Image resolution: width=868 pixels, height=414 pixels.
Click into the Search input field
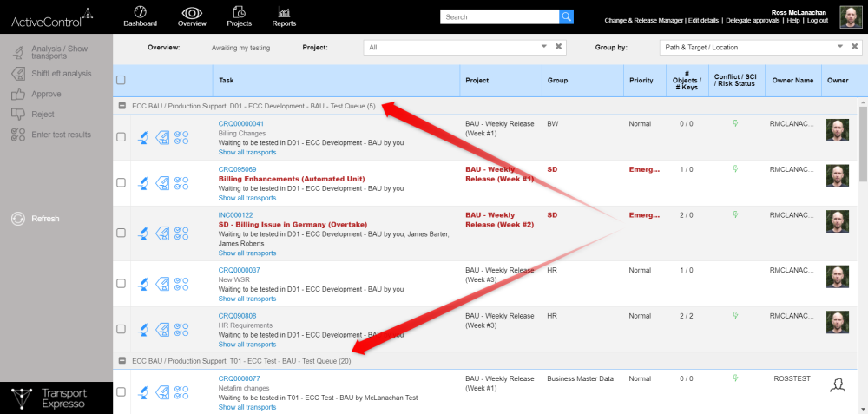tap(499, 17)
